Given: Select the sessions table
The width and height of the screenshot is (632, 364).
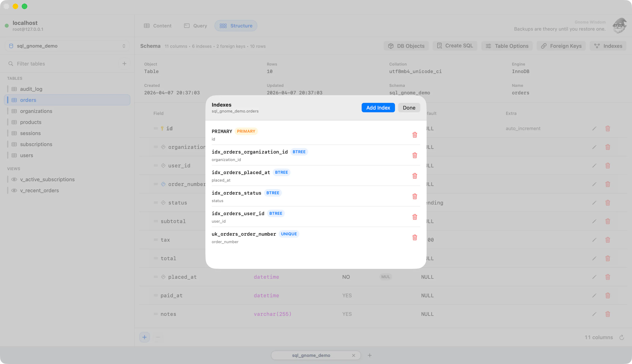Looking at the screenshot, I should [67, 133].
